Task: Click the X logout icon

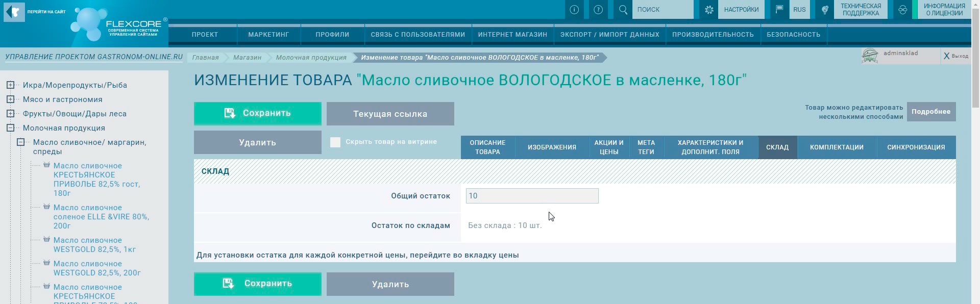Action: pos(946,56)
